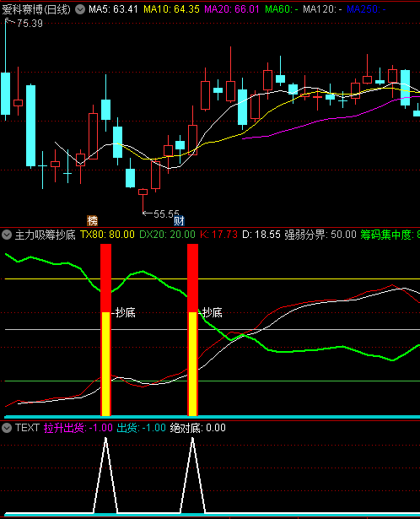The image size is (420, 519).
Task: Click the 绝对底: 0.00 value
Action: [197, 428]
